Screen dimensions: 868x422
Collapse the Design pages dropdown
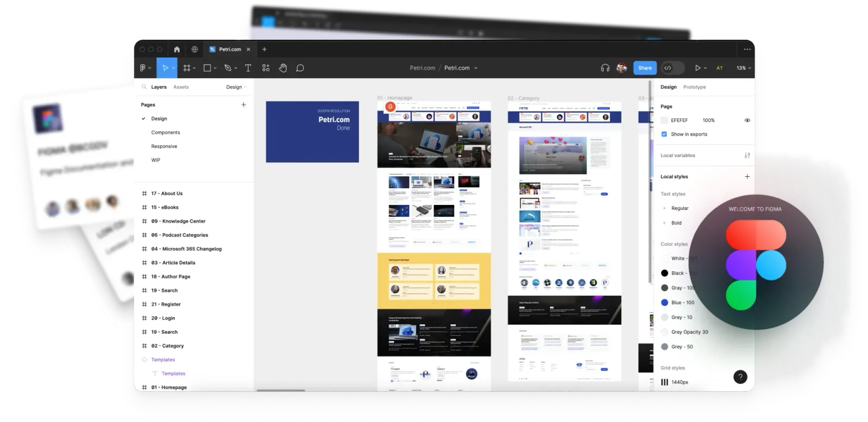237,87
